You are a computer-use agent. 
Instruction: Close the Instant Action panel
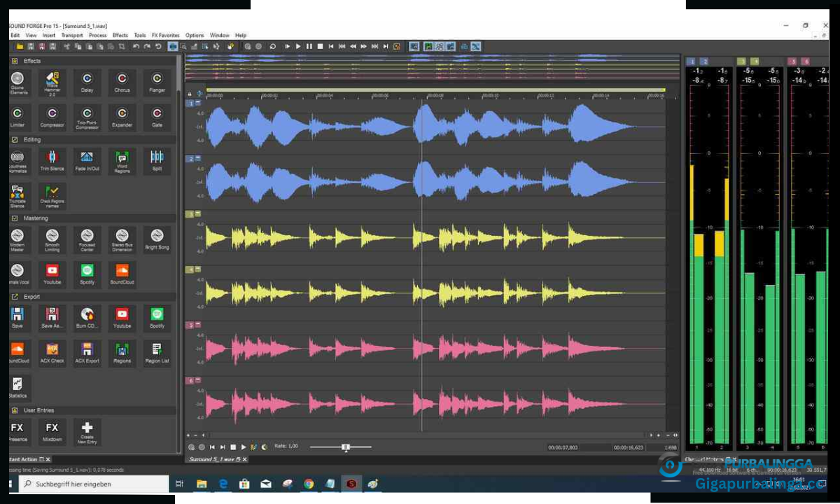[x=48, y=459]
